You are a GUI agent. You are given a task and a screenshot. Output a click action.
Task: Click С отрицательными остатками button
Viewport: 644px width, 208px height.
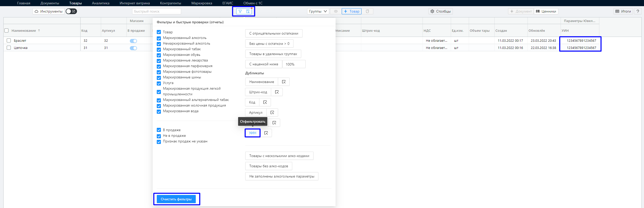274,33
